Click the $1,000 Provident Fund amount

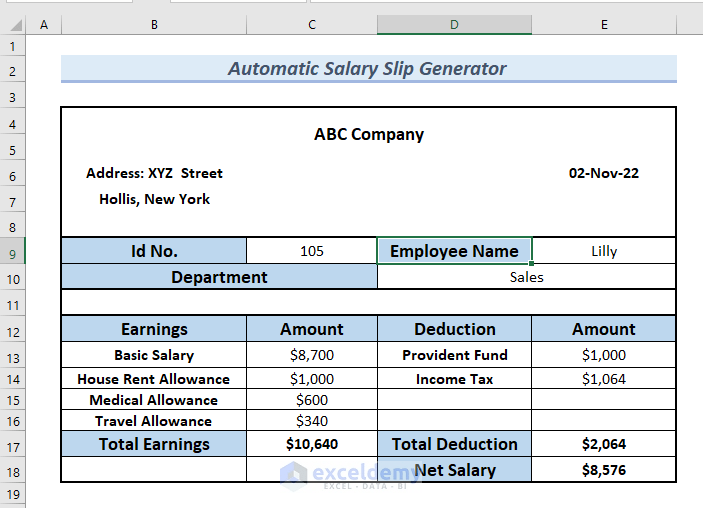[603, 355]
